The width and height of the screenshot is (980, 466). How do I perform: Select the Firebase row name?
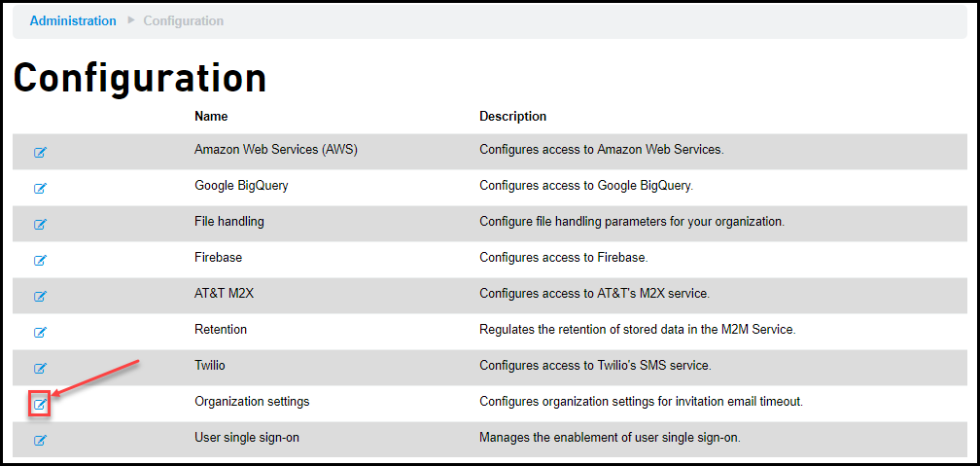click(218, 257)
